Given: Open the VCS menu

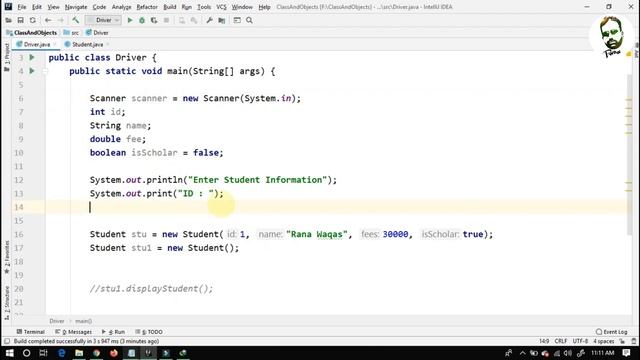Looking at the screenshot, I should coord(221,7).
